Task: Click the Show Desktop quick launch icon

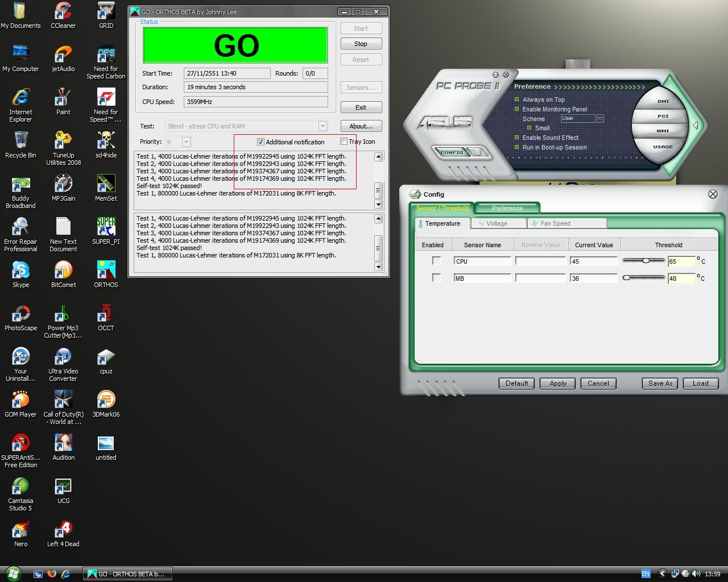Action: click(x=38, y=573)
